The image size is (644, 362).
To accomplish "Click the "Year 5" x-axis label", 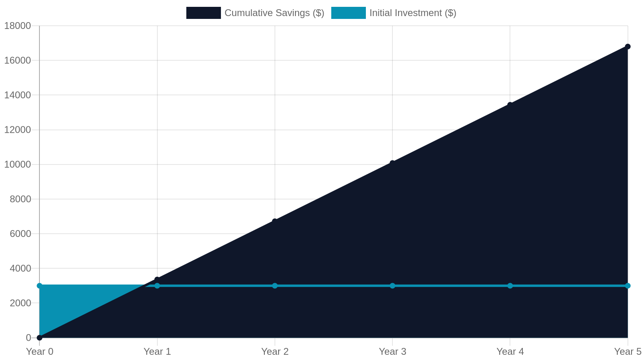I will pos(627,352).
